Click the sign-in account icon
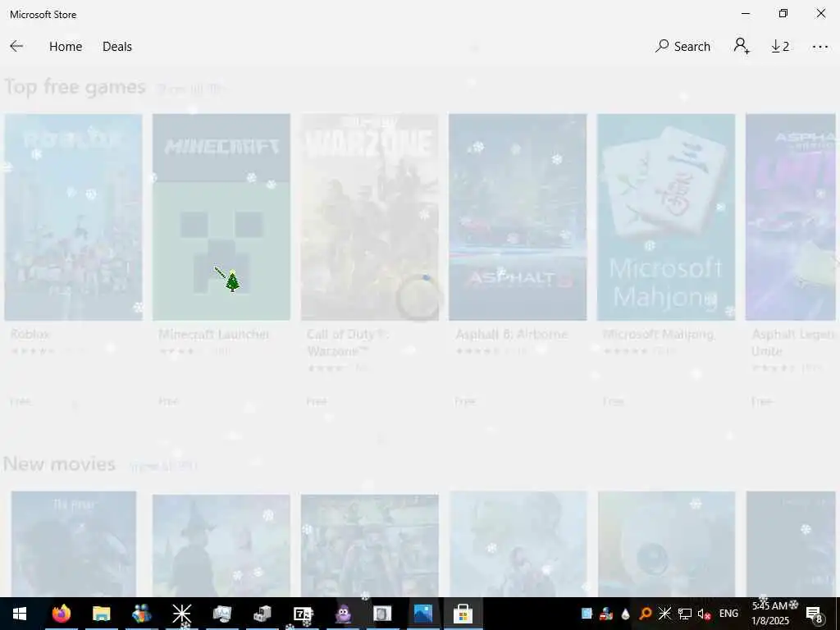Screen dimensions: 840x630 point(742,47)
